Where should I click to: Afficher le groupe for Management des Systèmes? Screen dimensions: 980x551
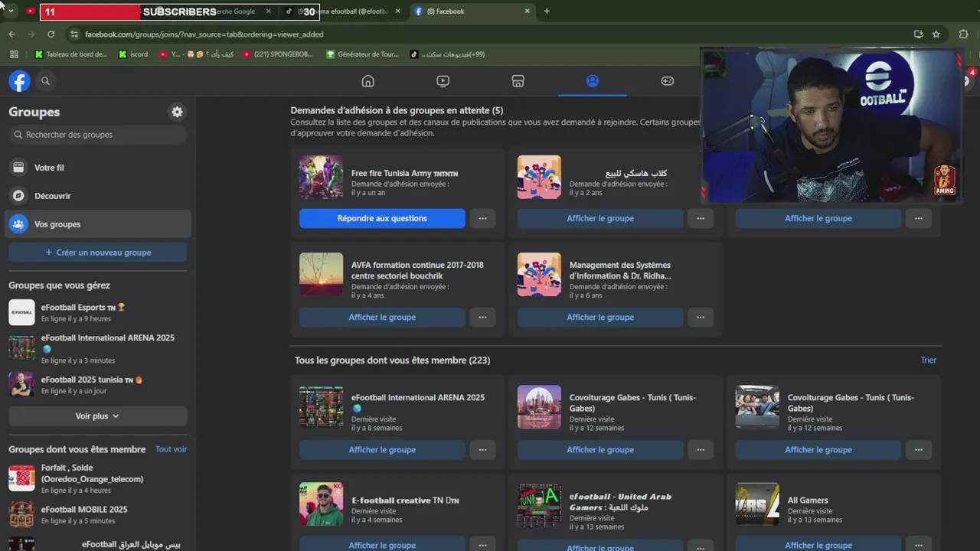[x=600, y=317]
